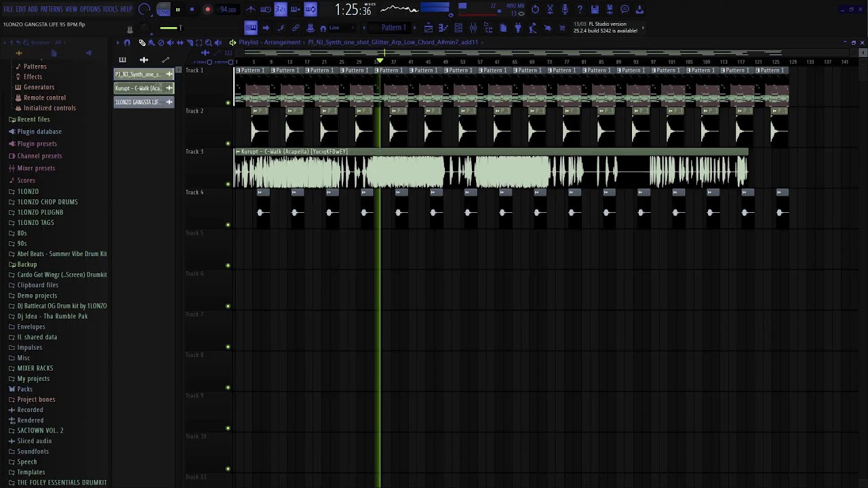
Task: Click the red record button
Action: [208, 9]
